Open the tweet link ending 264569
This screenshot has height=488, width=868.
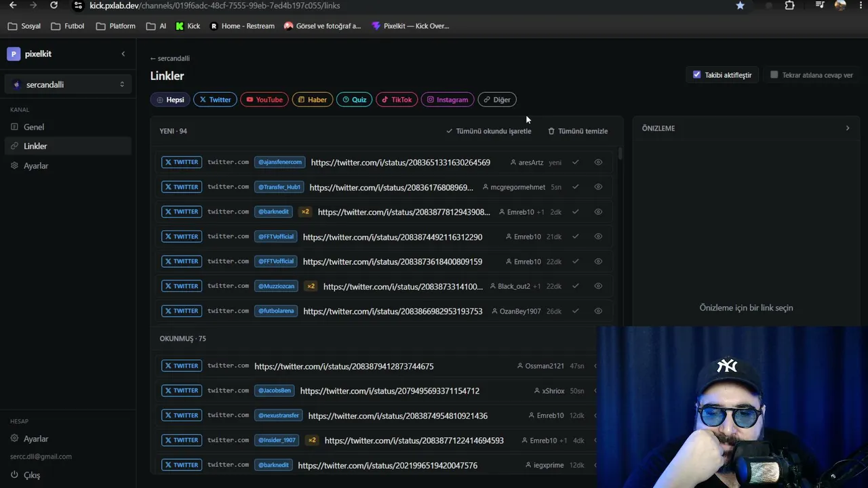point(401,163)
